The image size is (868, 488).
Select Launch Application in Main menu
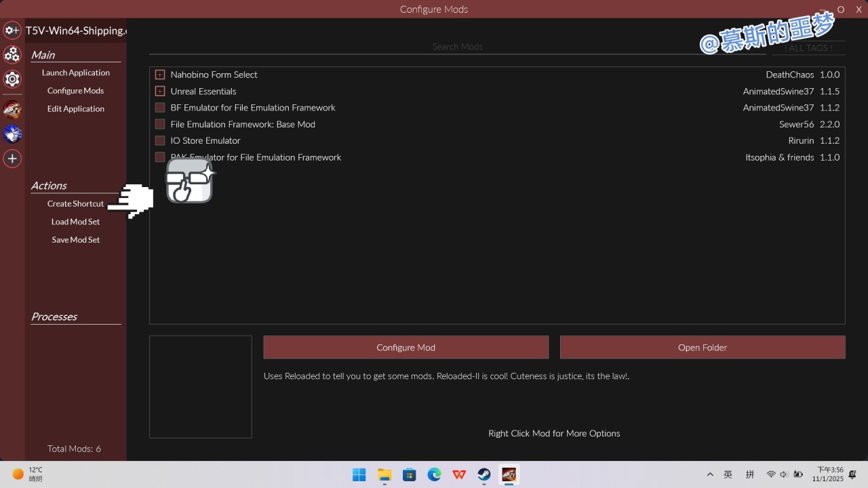[76, 73]
